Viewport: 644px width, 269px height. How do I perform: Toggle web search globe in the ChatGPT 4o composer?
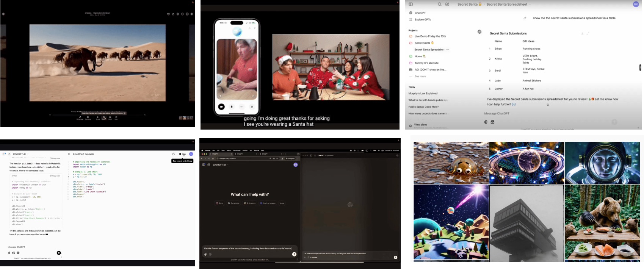(x=18, y=253)
